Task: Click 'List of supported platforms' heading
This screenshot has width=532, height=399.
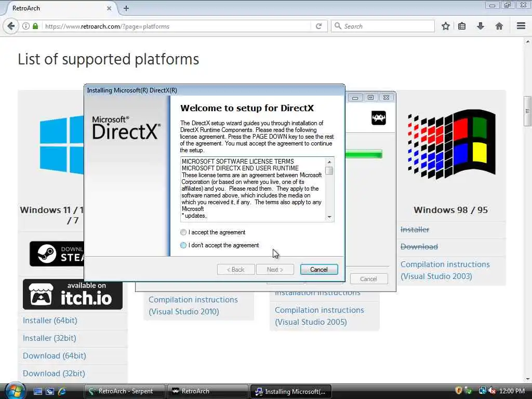Action: pos(108,59)
